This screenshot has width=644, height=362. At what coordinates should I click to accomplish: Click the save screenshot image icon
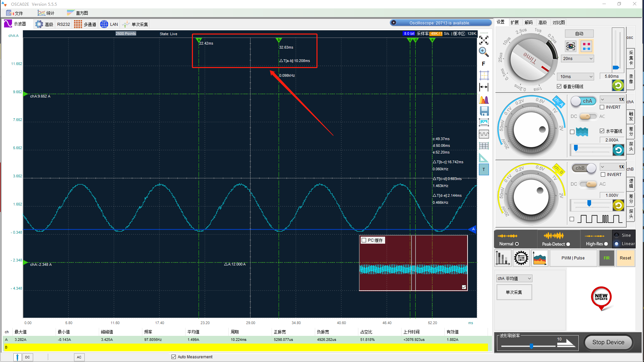484,123
